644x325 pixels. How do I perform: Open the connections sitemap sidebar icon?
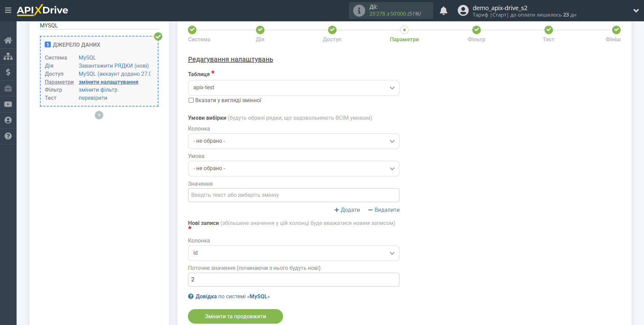click(8, 56)
